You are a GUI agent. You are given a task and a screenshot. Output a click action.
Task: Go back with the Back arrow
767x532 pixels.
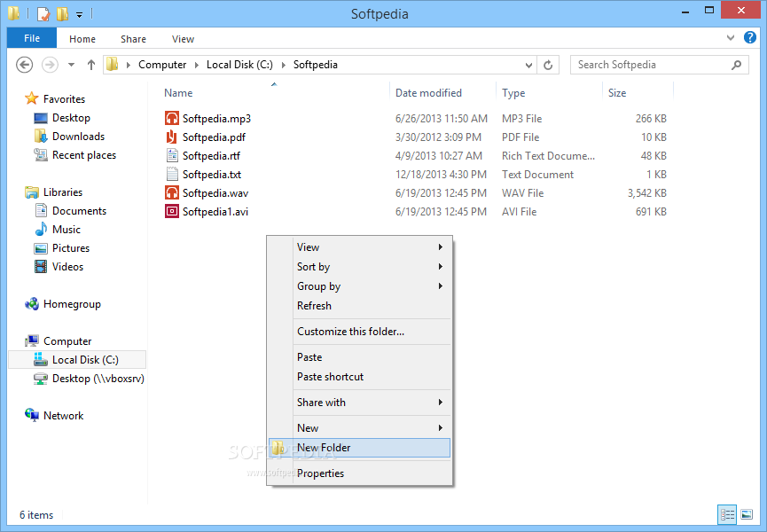tap(25, 65)
